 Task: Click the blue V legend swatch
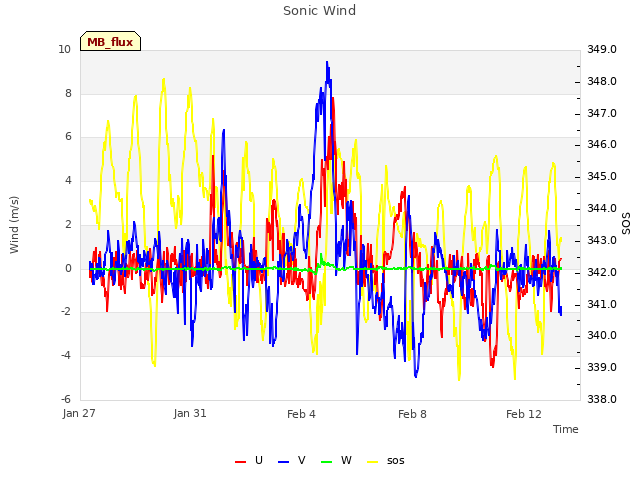283,462
